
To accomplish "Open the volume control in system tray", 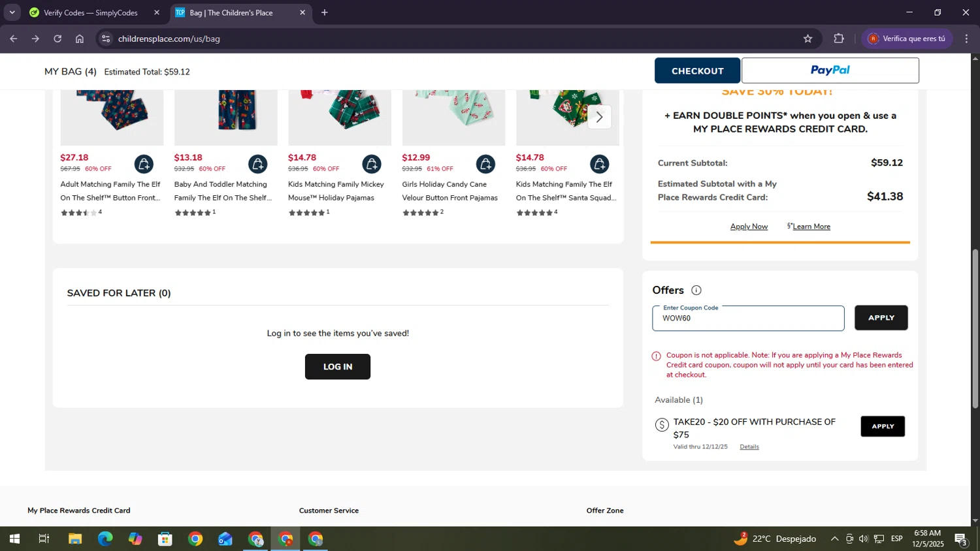I will point(864,539).
